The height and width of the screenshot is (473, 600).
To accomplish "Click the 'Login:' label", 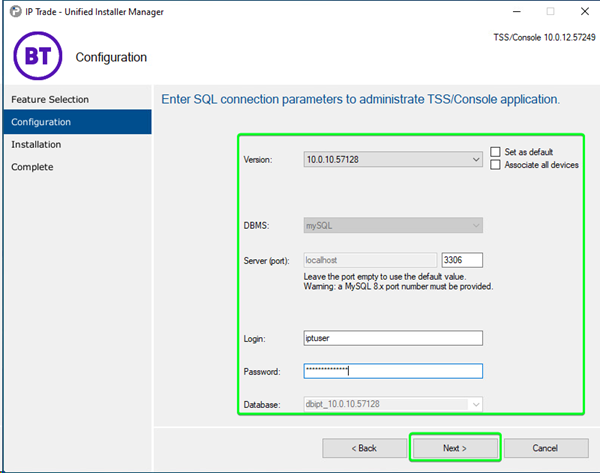I will [x=254, y=339].
